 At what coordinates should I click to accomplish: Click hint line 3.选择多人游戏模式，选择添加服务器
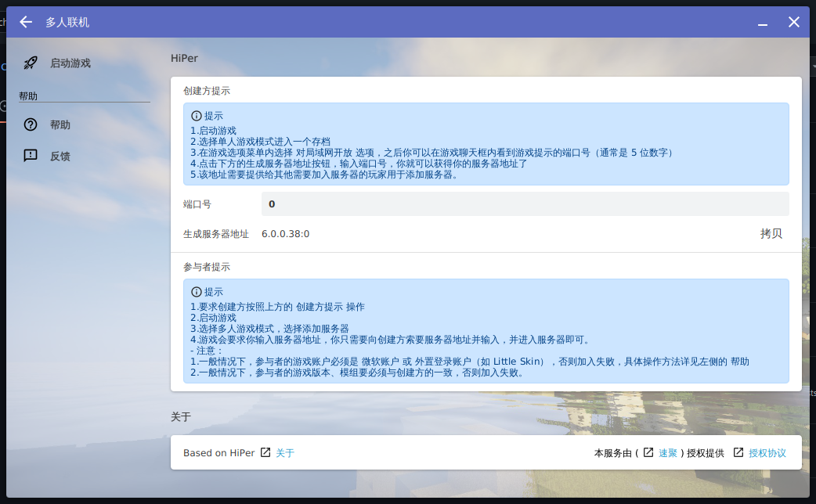click(x=269, y=329)
